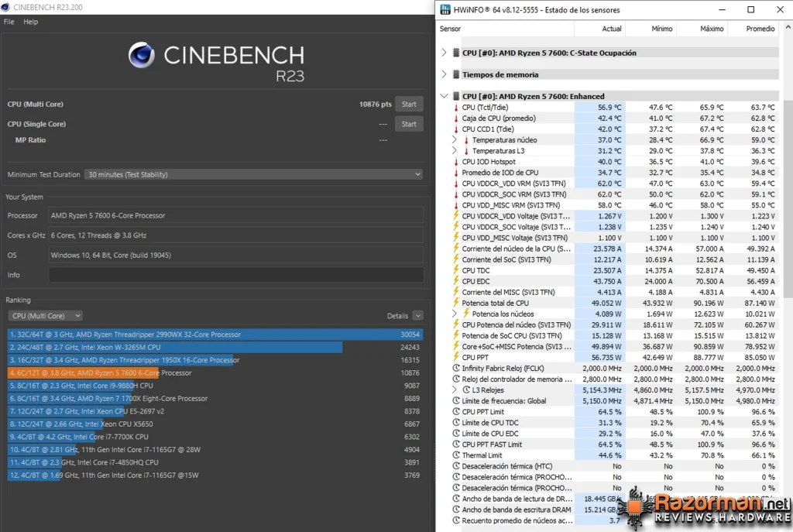Viewport: 793px width, 532px height.
Task: Start the CPU (Single Core) test
Action: pyautogui.click(x=409, y=124)
